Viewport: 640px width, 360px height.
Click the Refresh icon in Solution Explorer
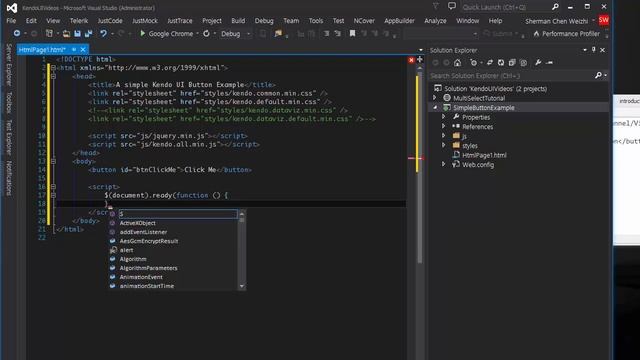[501, 62]
